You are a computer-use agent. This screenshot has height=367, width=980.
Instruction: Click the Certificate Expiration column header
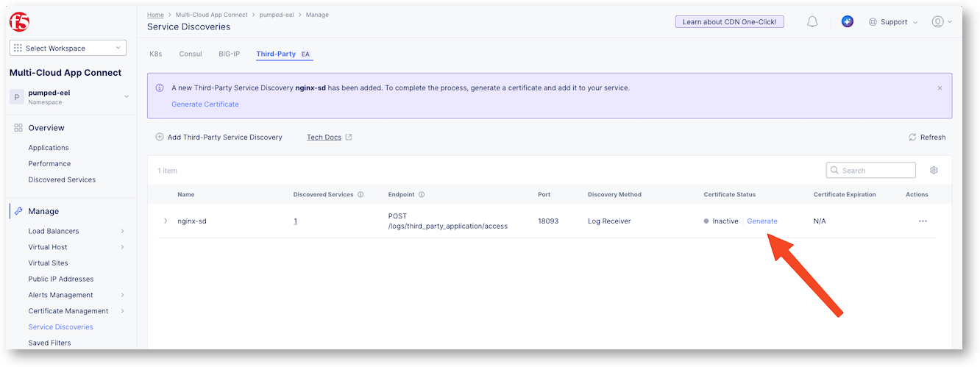click(x=845, y=195)
